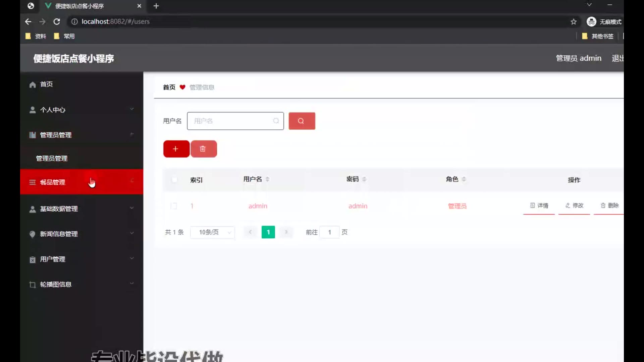Click 管理员 role cell
Image resolution: width=644 pixels, height=362 pixels.
pyautogui.click(x=457, y=206)
